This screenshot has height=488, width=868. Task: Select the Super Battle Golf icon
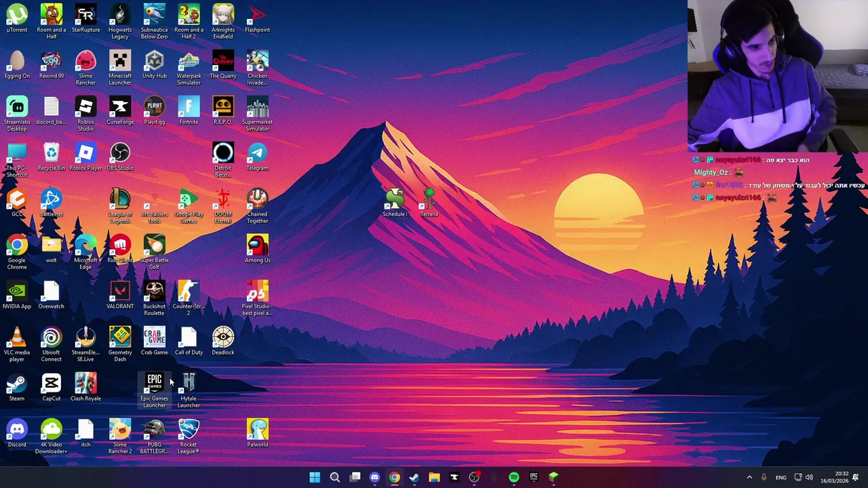pos(154,252)
